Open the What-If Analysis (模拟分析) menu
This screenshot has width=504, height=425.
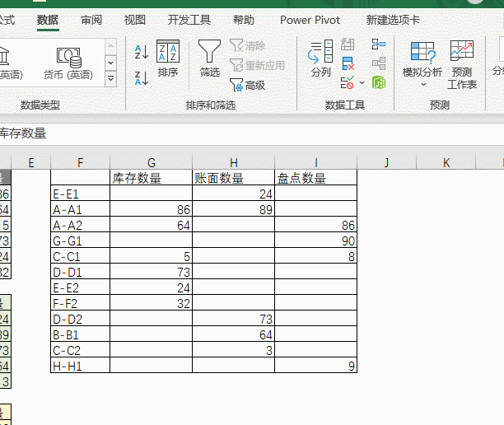coord(422,63)
